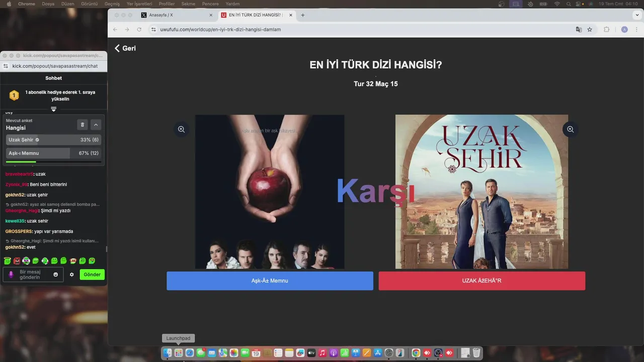Open Google Translate icon in address bar
The height and width of the screenshot is (362, 644).
(x=579, y=30)
